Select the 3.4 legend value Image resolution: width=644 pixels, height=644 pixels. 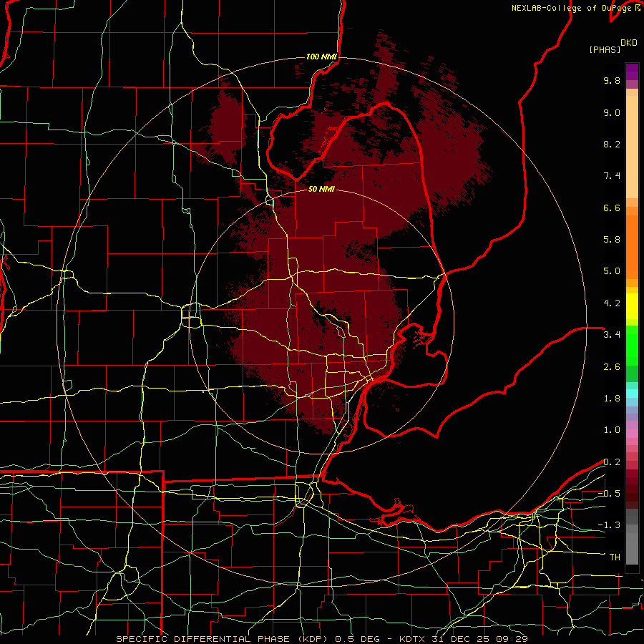pos(612,335)
